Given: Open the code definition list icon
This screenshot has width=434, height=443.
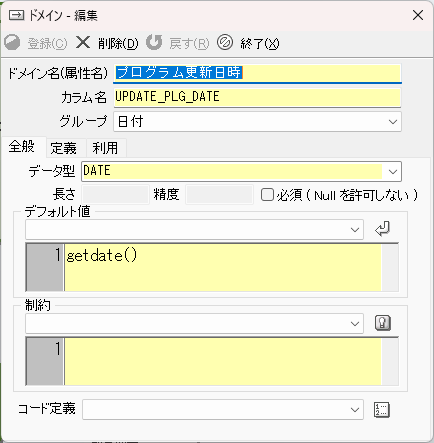Looking at the screenshot, I should 382,410.
